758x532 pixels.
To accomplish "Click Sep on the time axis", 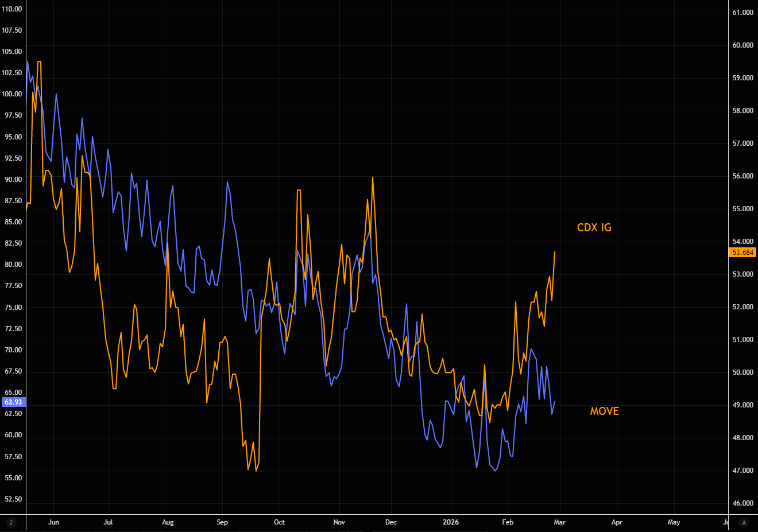I will 222,522.
